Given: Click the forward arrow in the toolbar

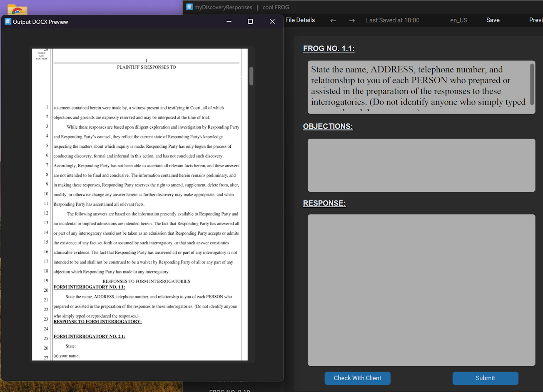Looking at the screenshot, I should 352,20.
